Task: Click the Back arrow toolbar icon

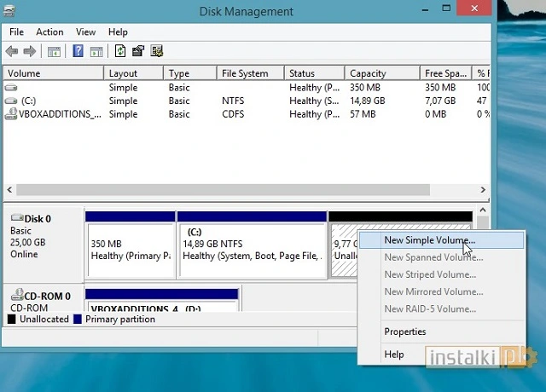Action: point(13,51)
